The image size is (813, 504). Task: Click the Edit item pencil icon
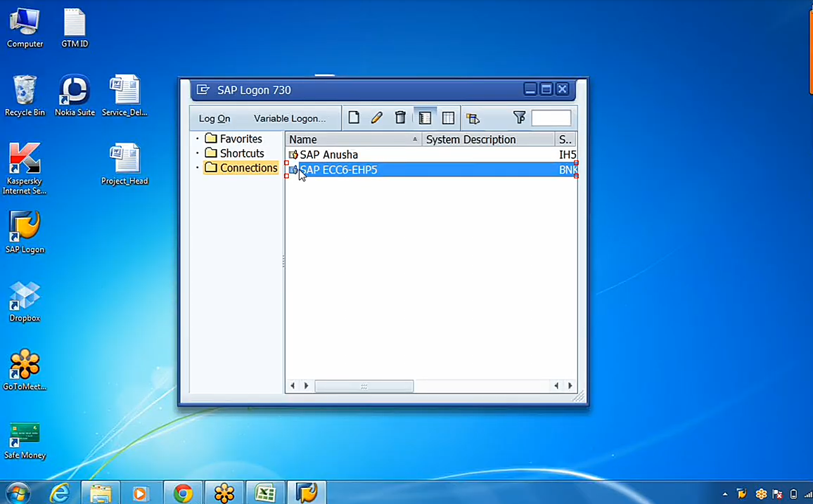pyautogui.click(x=377, y=118)
